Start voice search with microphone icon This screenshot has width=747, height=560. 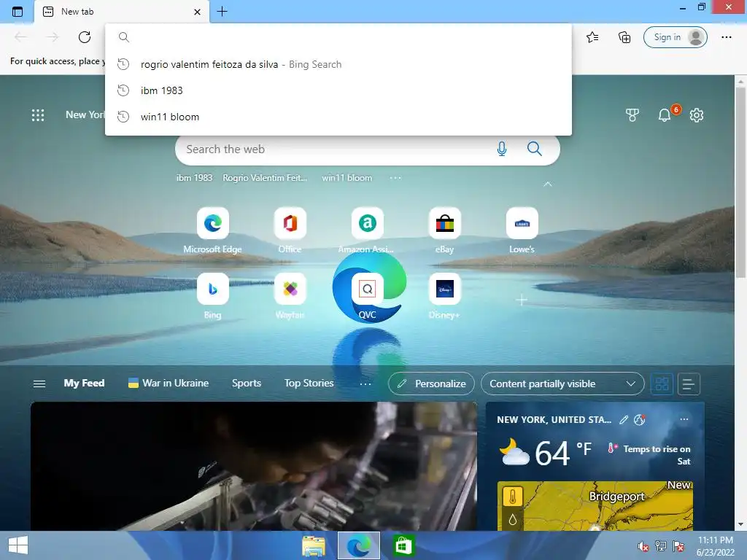502,149
